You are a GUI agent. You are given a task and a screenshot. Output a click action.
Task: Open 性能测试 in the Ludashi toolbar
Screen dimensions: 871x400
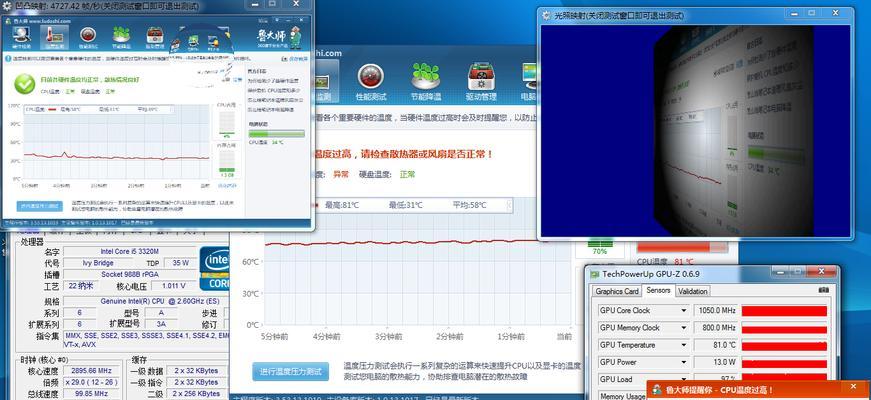tap(371, 82)
